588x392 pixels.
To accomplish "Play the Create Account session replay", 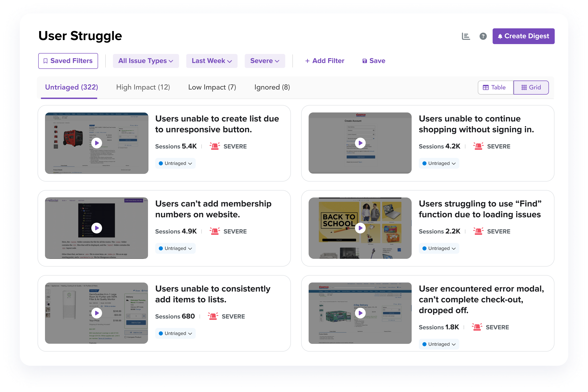I will pos(360,143).
